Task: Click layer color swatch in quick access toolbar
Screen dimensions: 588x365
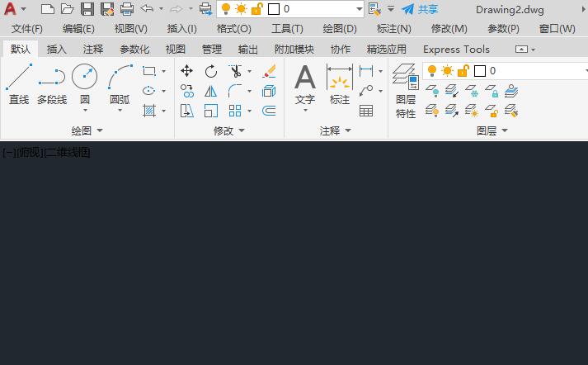Action: (x=274, y=8)
